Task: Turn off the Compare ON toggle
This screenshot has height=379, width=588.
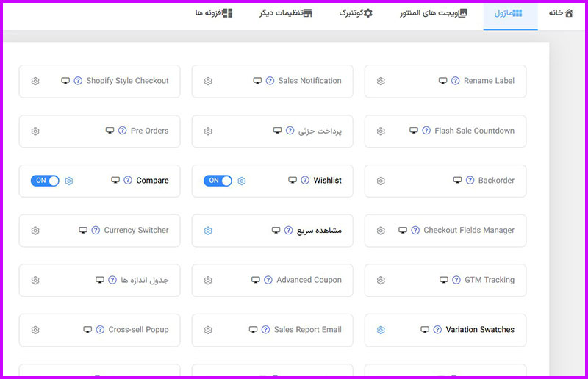Action: pos(45,181)
